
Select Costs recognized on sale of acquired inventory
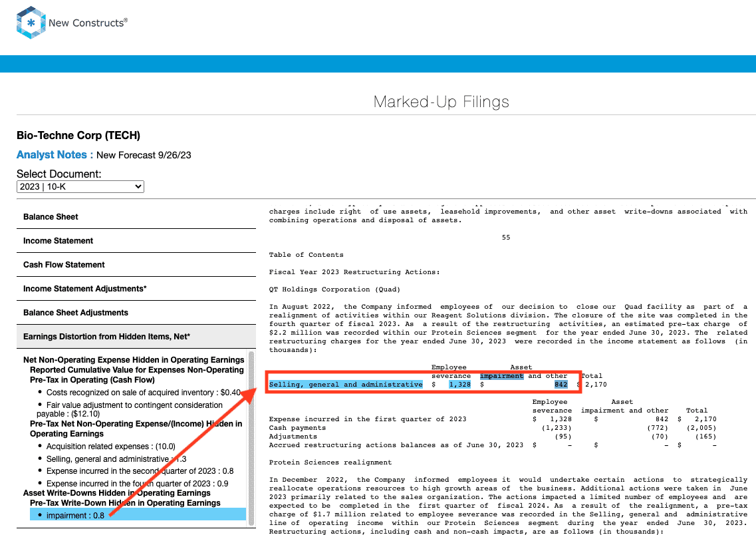143,393
